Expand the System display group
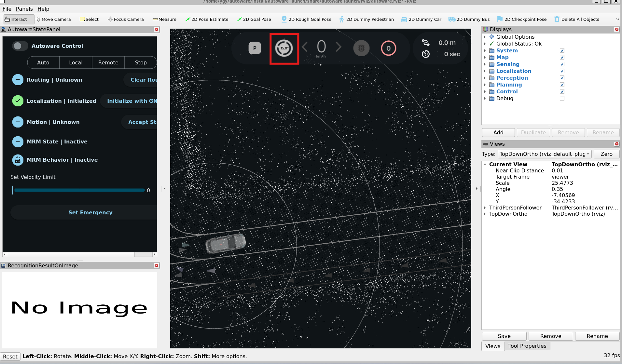 pos(485,50)
